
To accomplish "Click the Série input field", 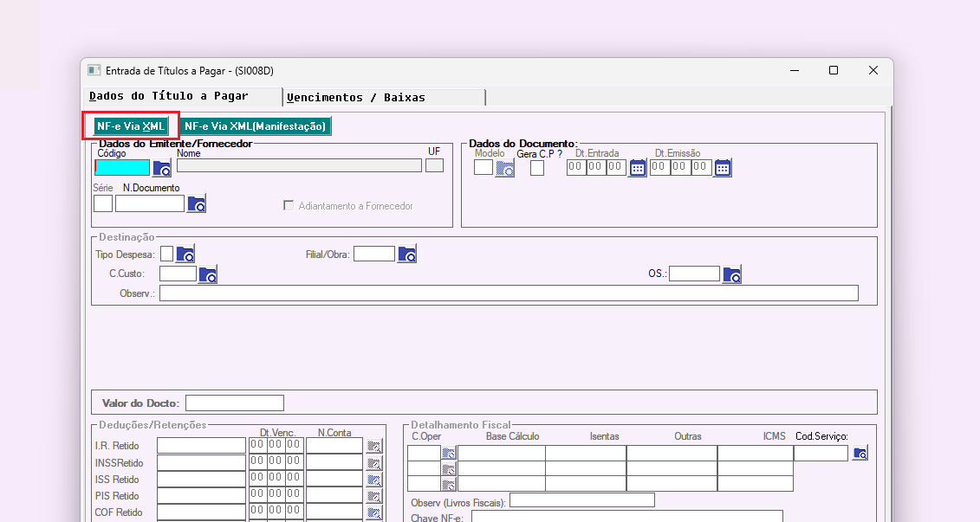I will point(103,203).
